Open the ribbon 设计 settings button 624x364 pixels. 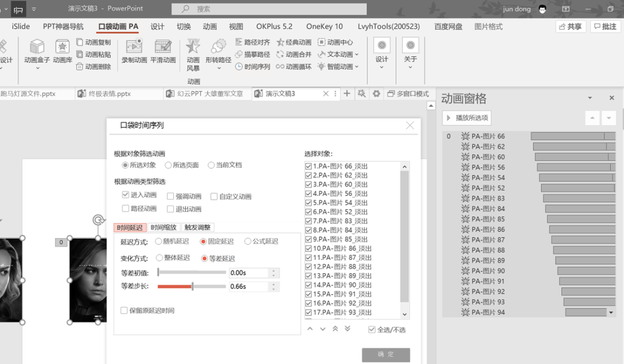click(382, 53)
